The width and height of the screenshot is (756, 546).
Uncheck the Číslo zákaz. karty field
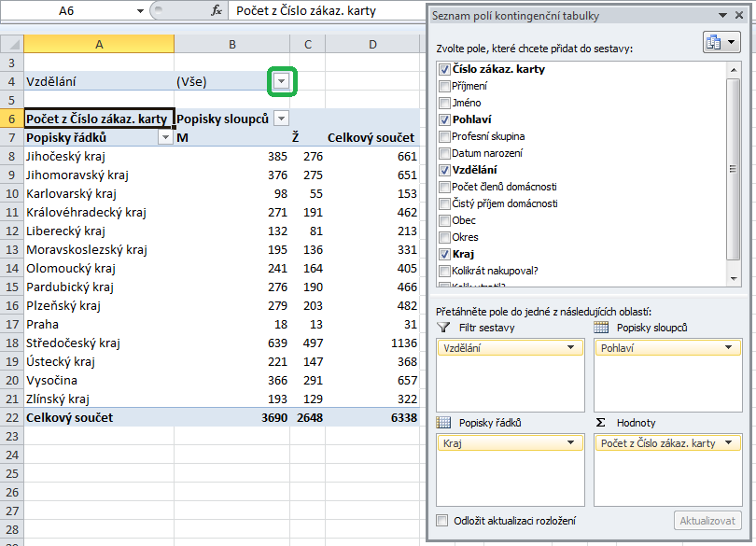pyautogui.click(x=444, y=69)
